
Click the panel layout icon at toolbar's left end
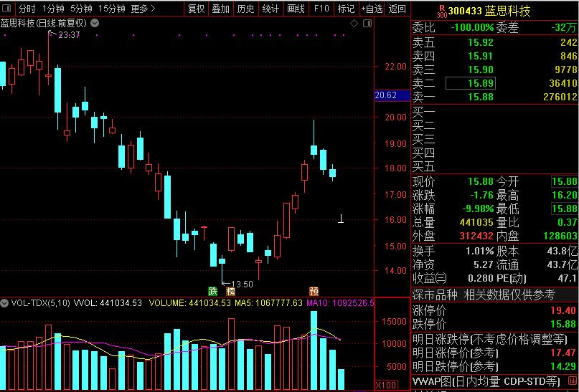(x=7, y=9)
